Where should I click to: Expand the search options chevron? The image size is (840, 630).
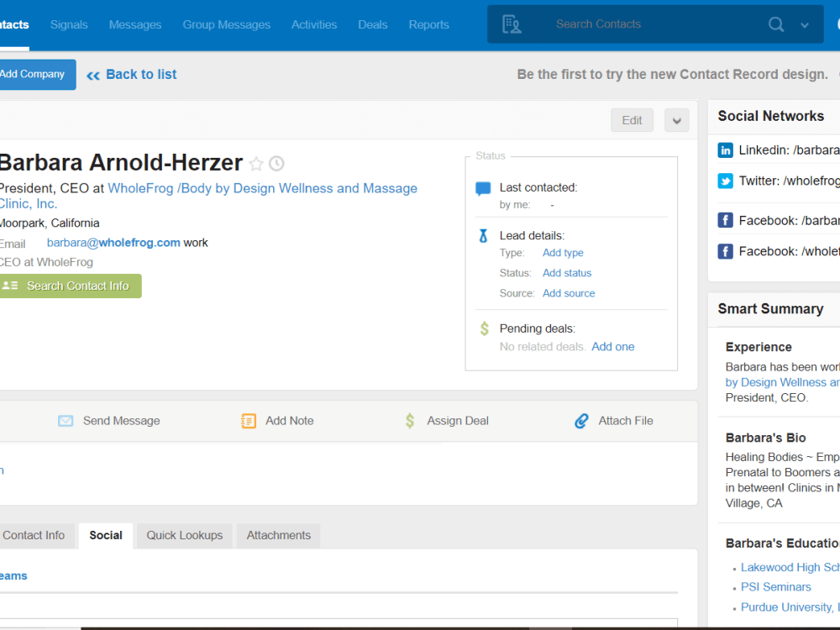pyautogui.click(x=804, y=24)
